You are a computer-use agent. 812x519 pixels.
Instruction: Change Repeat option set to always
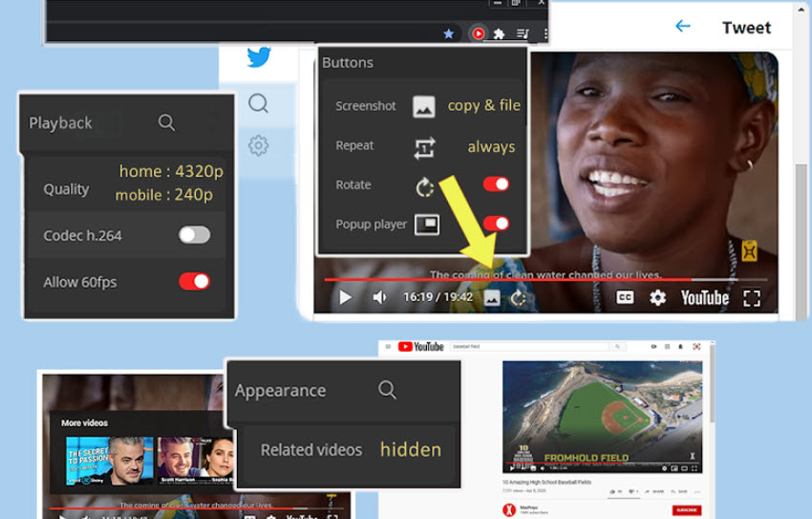tap(491, 147)
